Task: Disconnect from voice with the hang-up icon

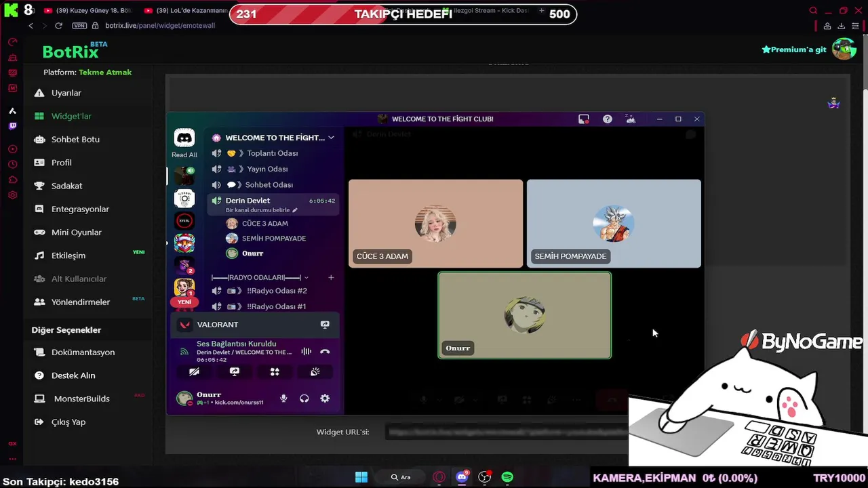Action: pos(325,351)
